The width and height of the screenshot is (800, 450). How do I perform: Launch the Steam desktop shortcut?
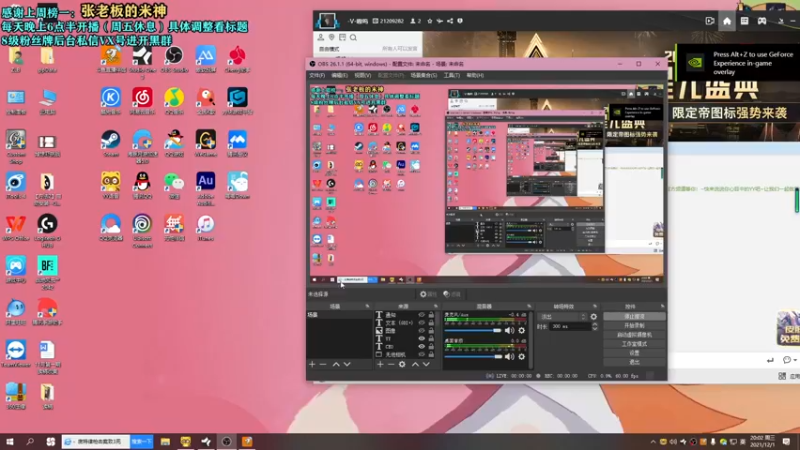[110, 140]
